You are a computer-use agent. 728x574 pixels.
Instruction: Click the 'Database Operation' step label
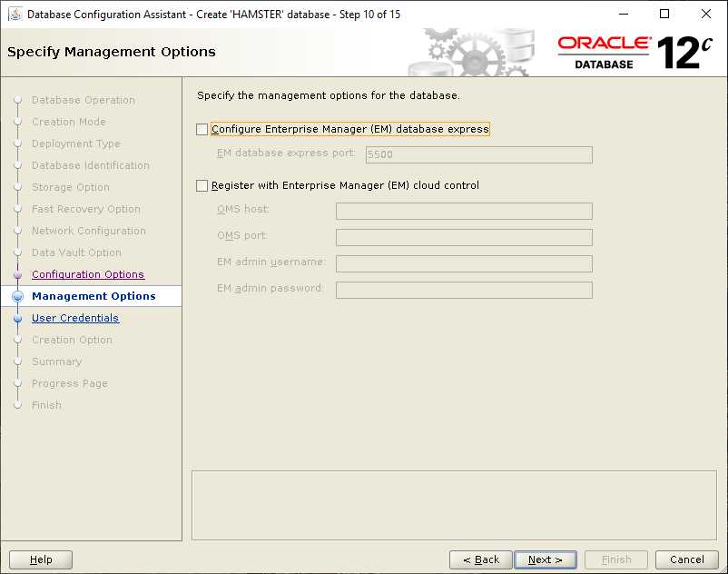click(x=84, y=100)
